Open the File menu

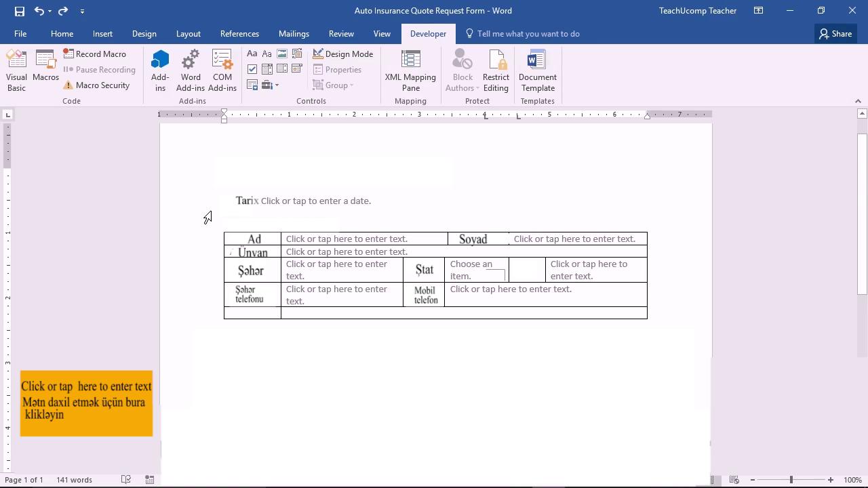coord(20,34)
